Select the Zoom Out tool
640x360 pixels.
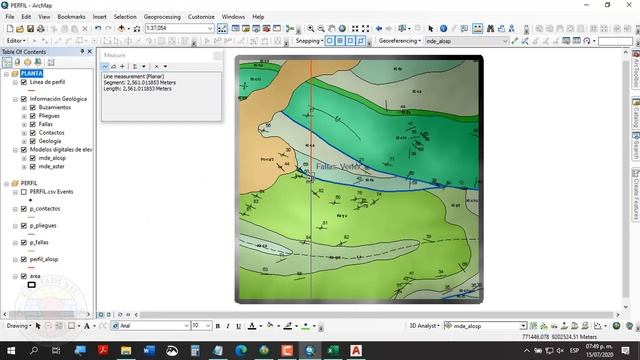321,29
